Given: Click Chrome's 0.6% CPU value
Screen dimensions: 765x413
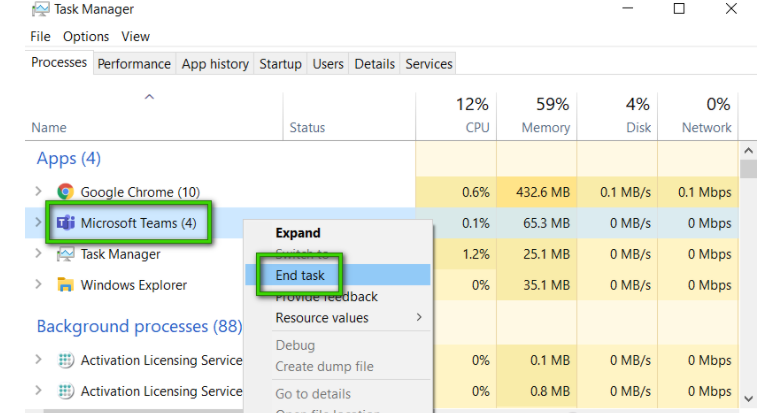Looking at the screenshot, I should [x=476, y=192].
